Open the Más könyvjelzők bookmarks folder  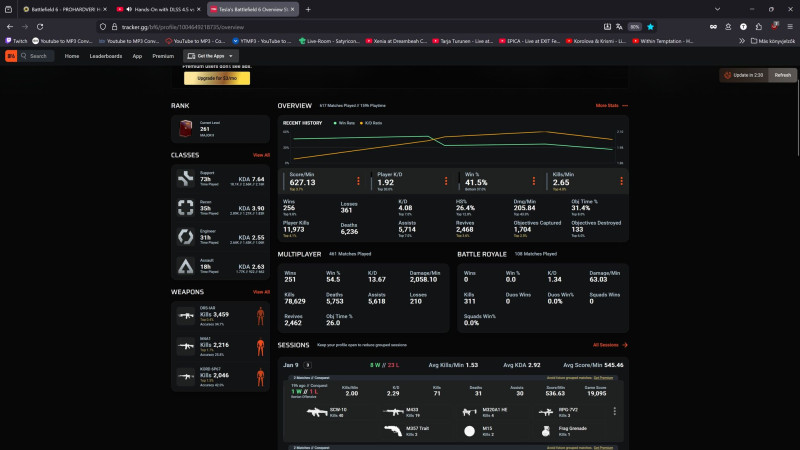(772, 41)
